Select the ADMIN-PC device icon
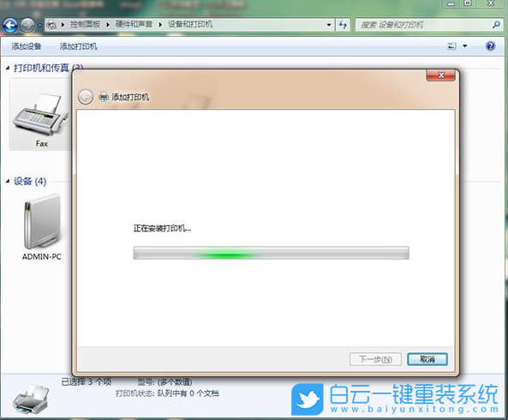Image resolution: width=508 pixels, height=420 pixels. pyautogui.click(x=42, y=227)
